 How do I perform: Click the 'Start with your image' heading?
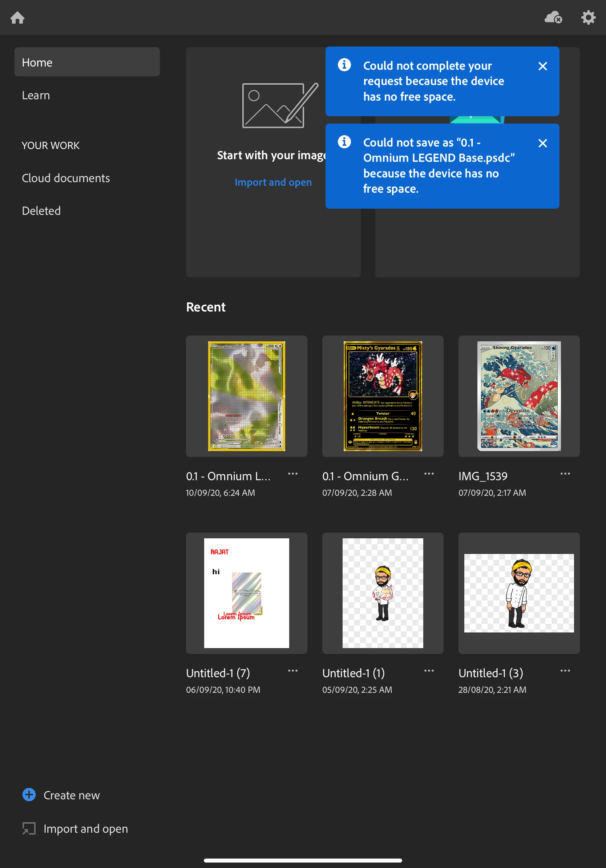click(x=271, y=155)
